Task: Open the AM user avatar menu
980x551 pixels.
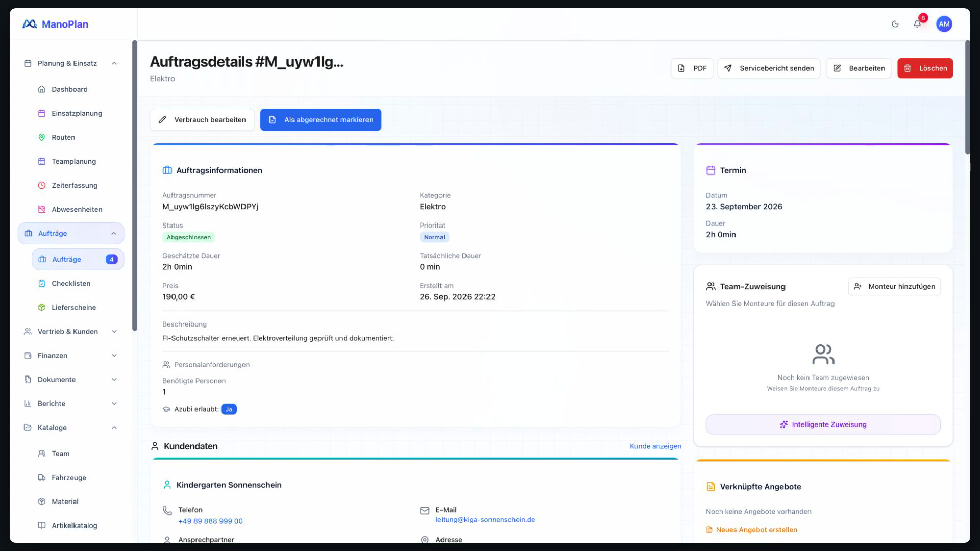Action: pyautogui.click(x=944, y=24)
